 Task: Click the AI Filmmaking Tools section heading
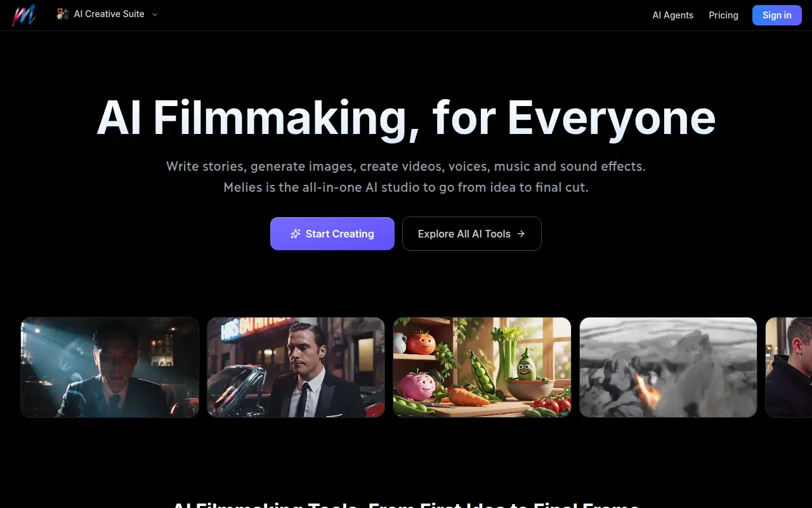pyautogui.click(x=406, y=504)
